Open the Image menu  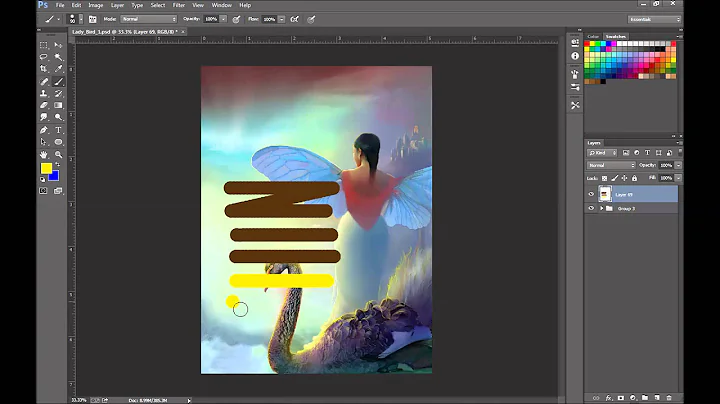96,5
